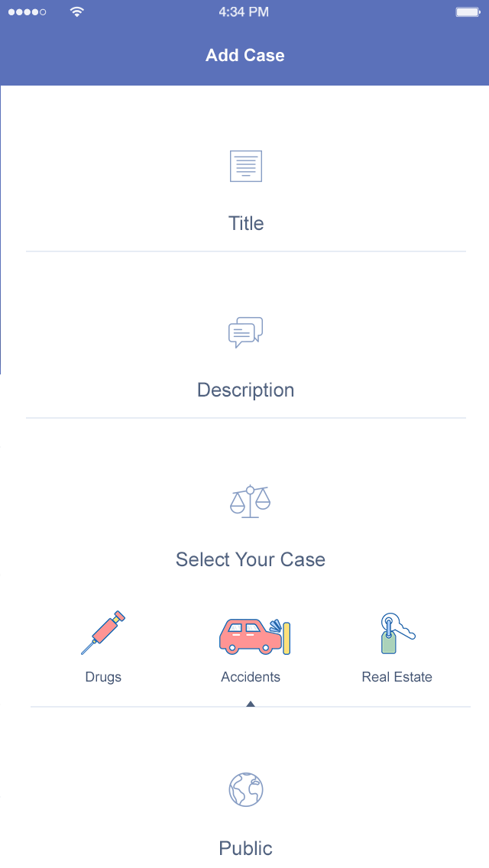This screenshot has height=868, width=489.
Task: Choose the Drugs syringe icon
Action: (x=103, y=633)
